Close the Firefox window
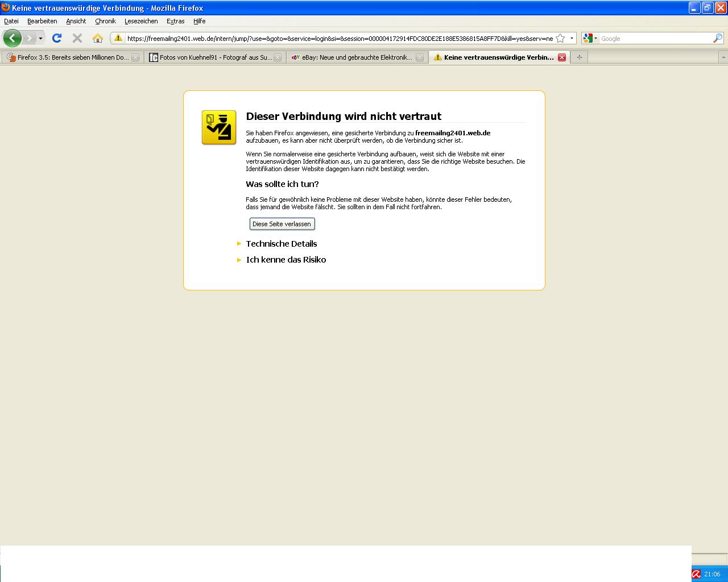This screenshot has width=728, height=582. click(721, 7)
